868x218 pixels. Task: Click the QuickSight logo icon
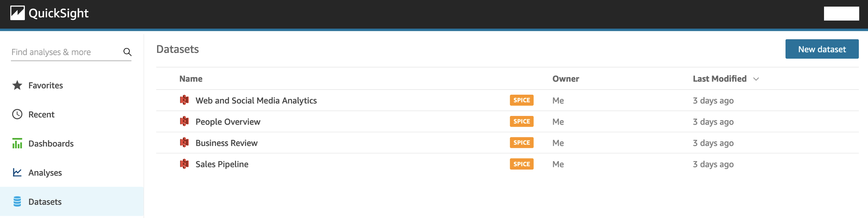tap(17, 13)
